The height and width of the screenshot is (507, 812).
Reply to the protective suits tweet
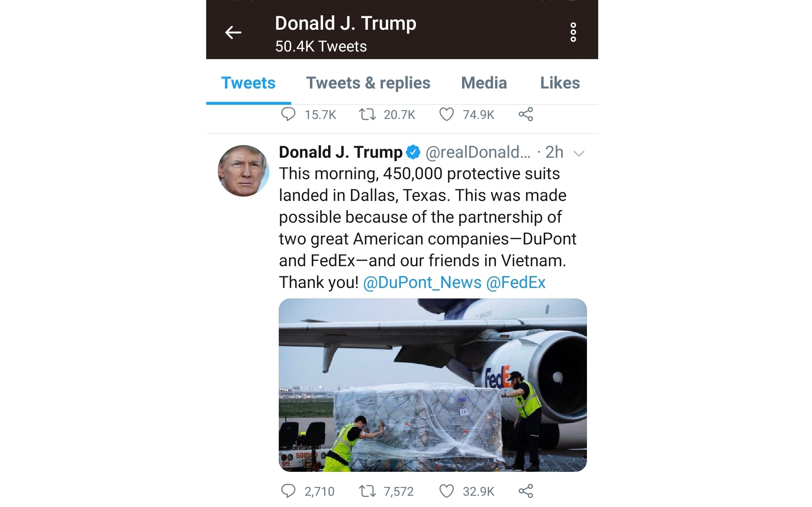coord(288,491)
